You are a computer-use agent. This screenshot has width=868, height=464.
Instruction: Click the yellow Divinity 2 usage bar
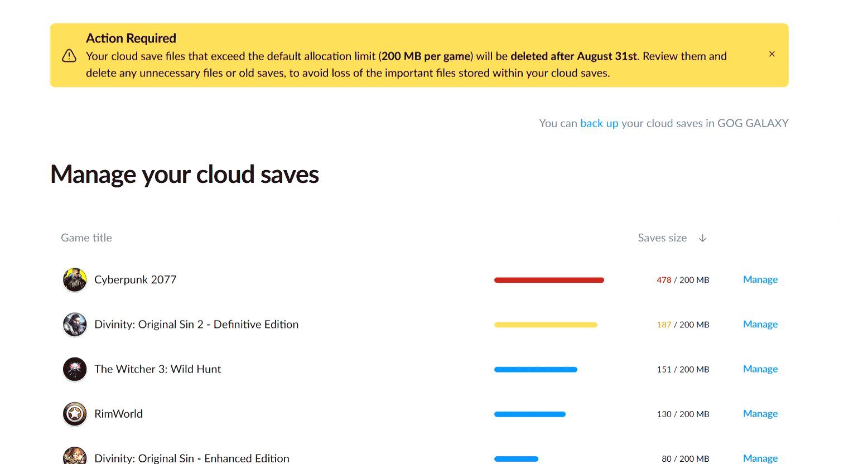coord(546,325)
